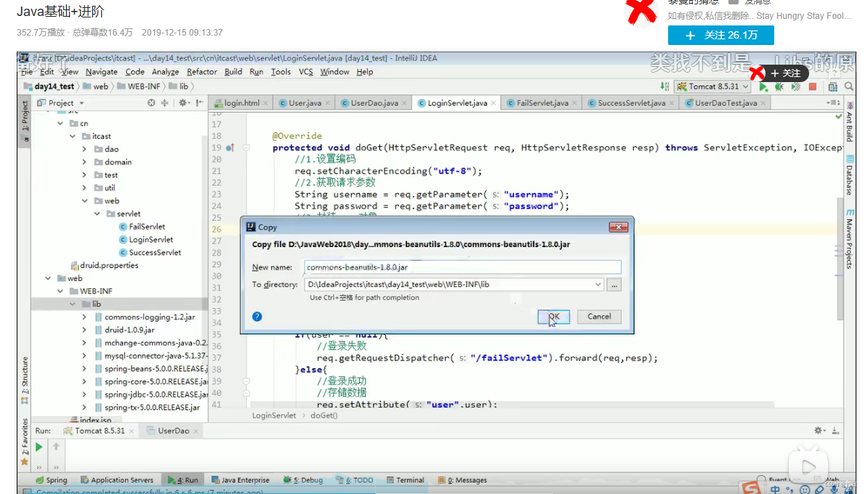This screenshot has width=868, height=494.
Task: Expand the dao package node
Action: pos(84,149)
